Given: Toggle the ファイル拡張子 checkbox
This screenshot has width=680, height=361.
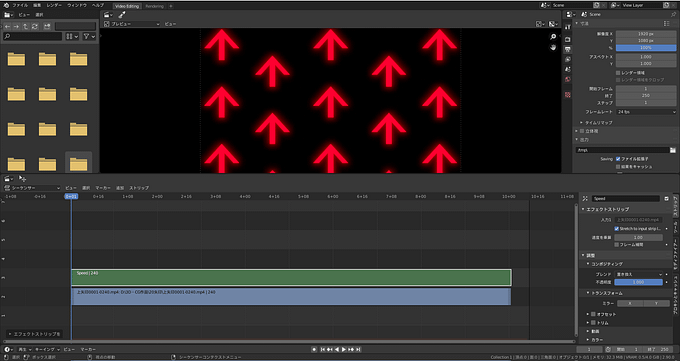Looking at the screenshot, I should [618, 159].
